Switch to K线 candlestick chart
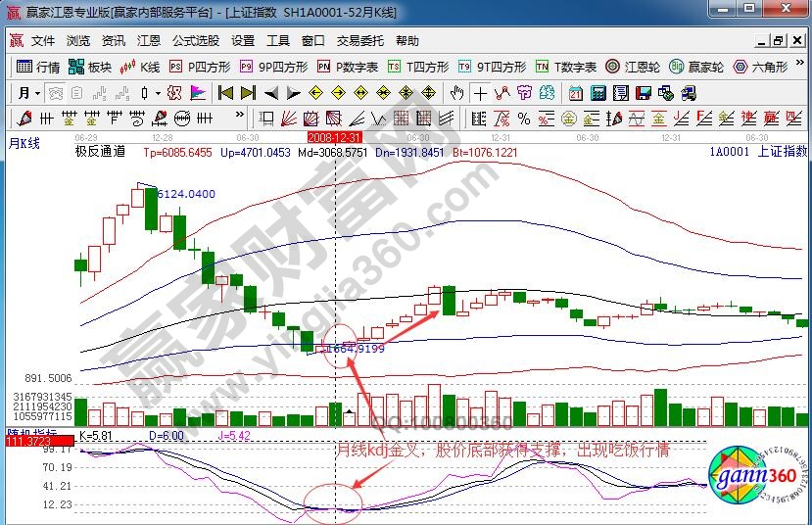The image size is (812, 525). (140, 68)
